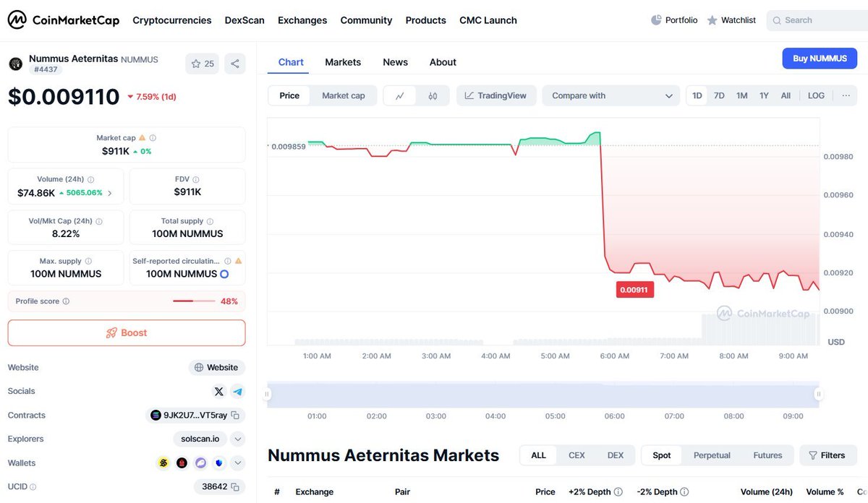Expand the Wallets dropdown chevron
This screenshot has height=503, width=868.
238,463
